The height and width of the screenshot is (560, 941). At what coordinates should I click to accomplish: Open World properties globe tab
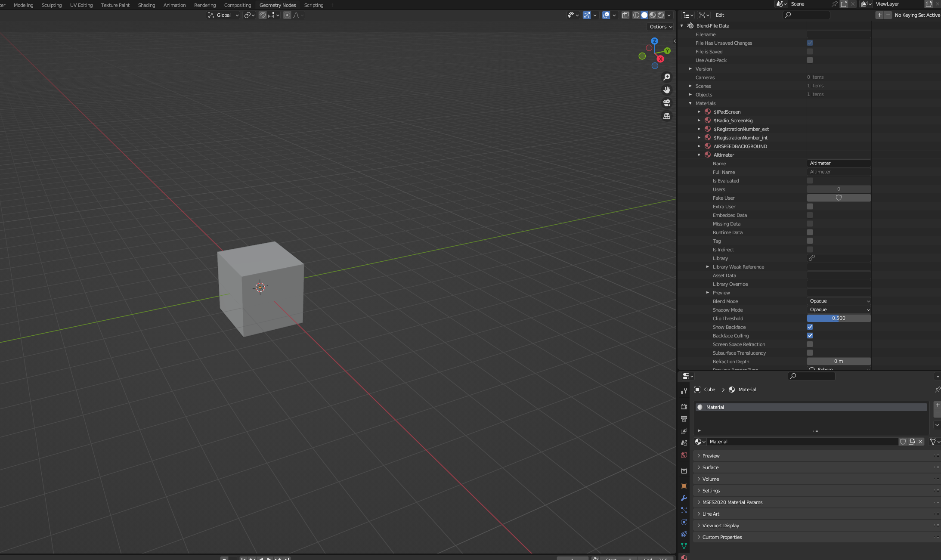click(x=684, y=455)
